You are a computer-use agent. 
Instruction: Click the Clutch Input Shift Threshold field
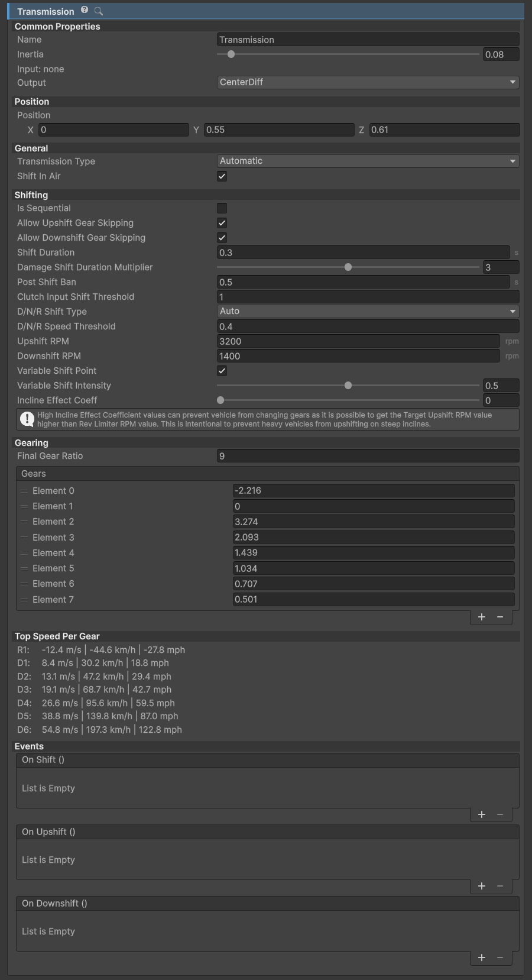[x=368, y=297]
